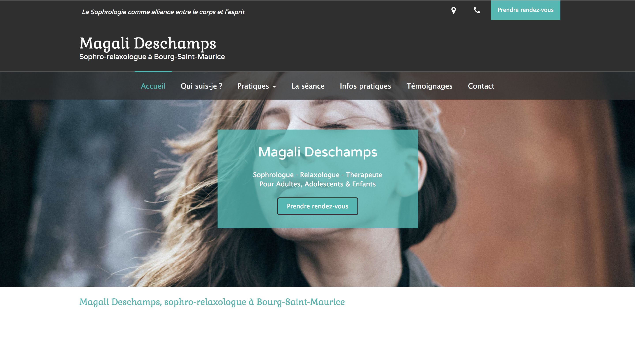
Task: Click the Sophrologue - Relaxologue - Therapeute text
Action: pyautogui.click(x=317, y=175)
